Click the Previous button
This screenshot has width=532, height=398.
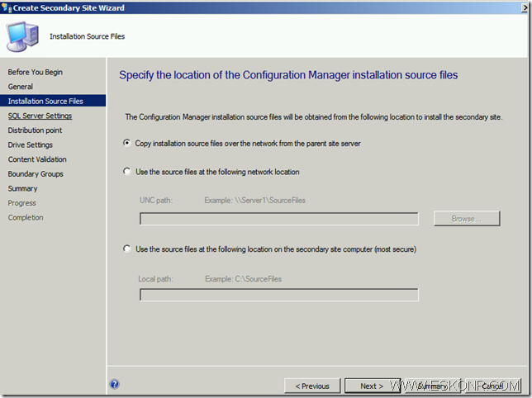pyautogui.click(x=312, y=386)
